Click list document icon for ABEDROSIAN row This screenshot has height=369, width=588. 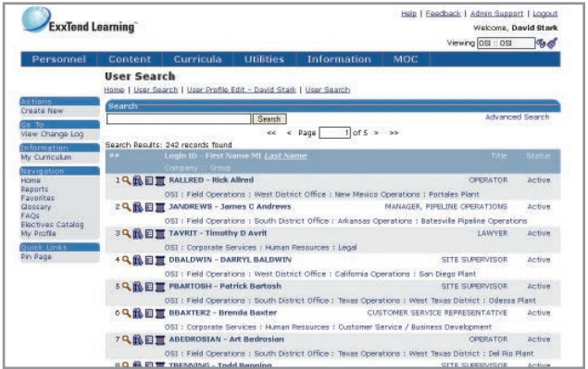pyautogui.click(x=149, y=339)
